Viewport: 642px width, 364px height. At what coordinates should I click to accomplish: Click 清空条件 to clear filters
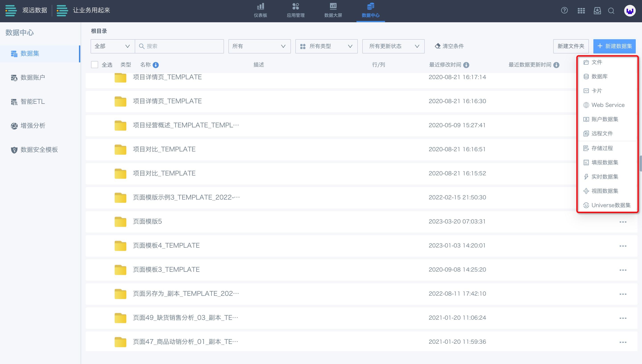coord(449,46)
